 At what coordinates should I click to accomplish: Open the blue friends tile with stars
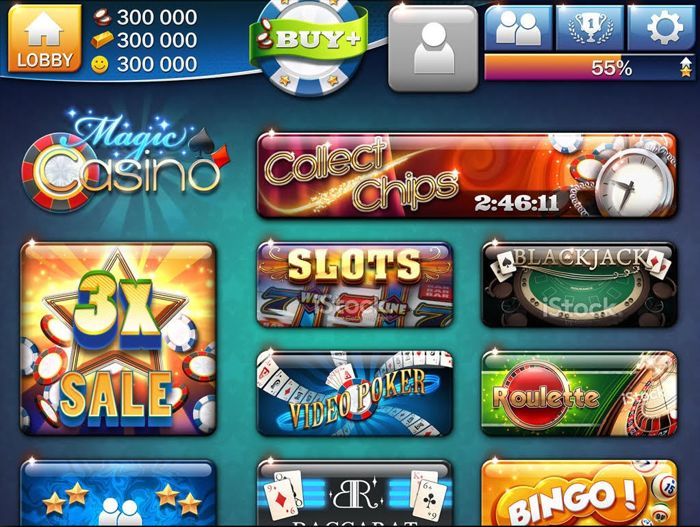[x=118, y=493]
